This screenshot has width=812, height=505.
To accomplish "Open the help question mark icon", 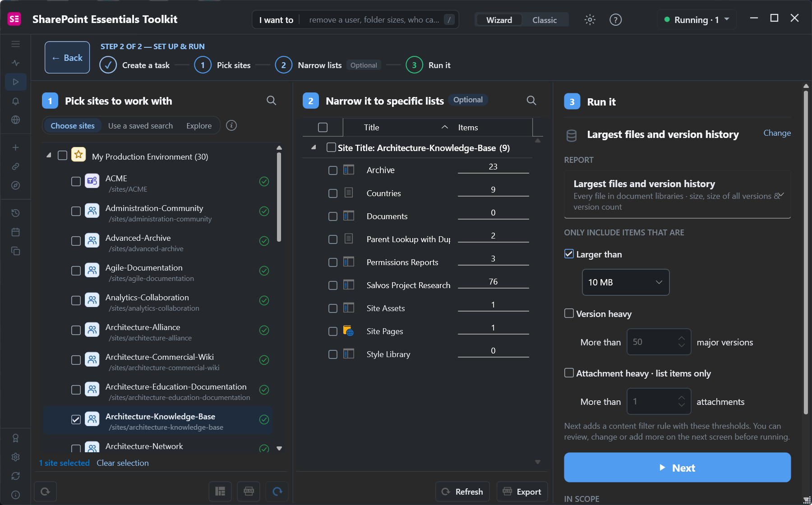I will (615, 20).
